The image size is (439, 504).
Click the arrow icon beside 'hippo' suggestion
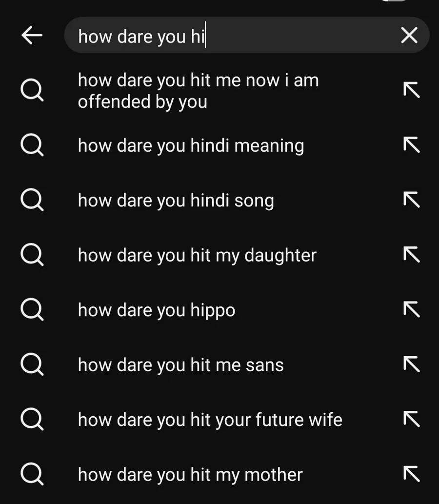tap(411, 310)
